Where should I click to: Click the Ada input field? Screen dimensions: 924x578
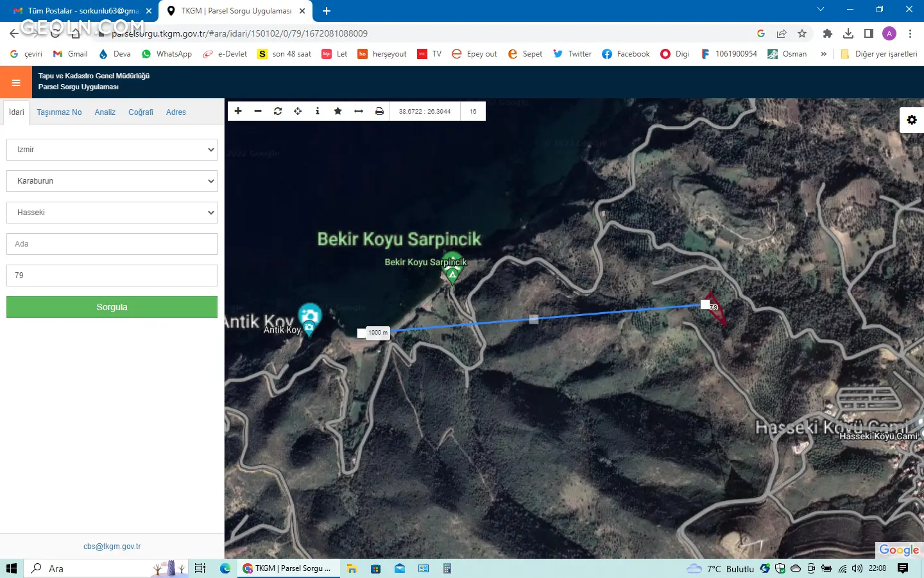click(x=112, y=244)
